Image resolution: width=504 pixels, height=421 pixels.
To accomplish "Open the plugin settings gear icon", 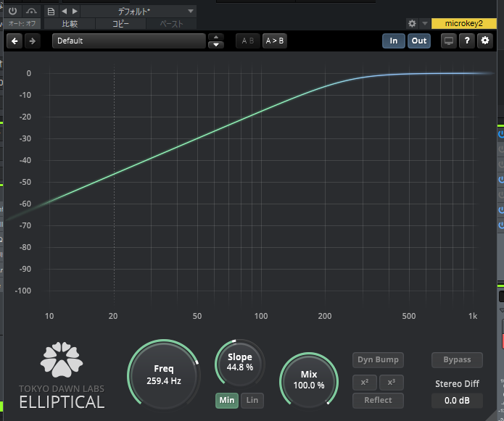I will tap(485, 41).
